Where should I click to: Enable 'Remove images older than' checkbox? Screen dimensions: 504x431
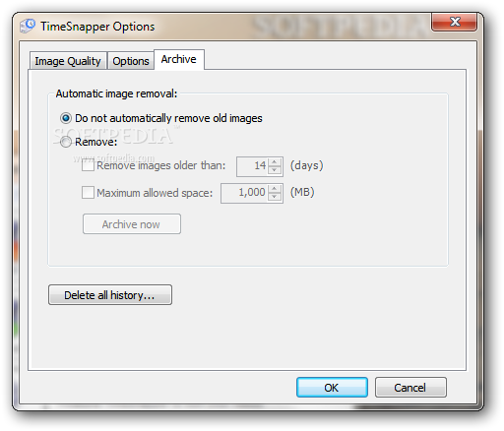click(x=88, y=165)
